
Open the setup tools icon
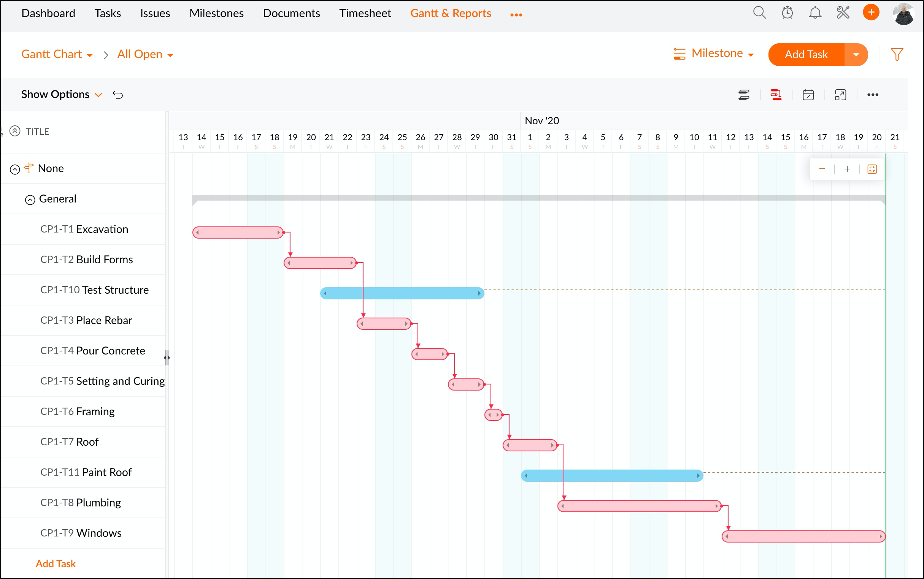[843, 13]
